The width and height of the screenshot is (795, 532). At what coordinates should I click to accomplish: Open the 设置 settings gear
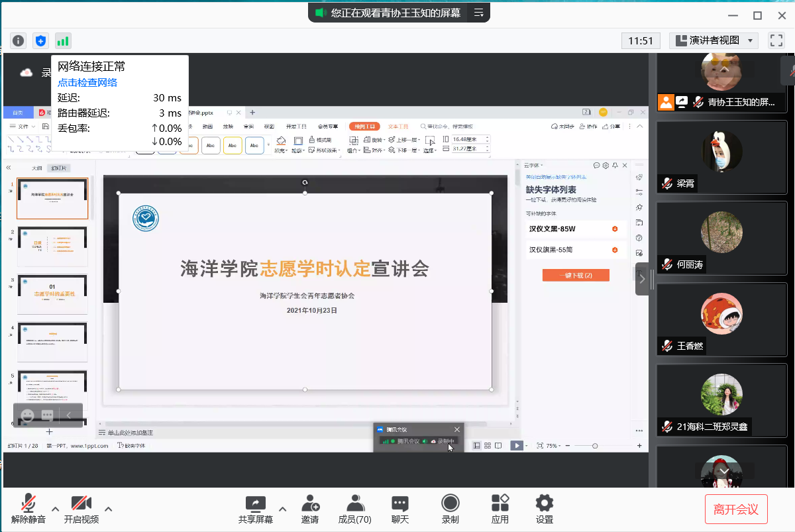[x=545, y=508]
